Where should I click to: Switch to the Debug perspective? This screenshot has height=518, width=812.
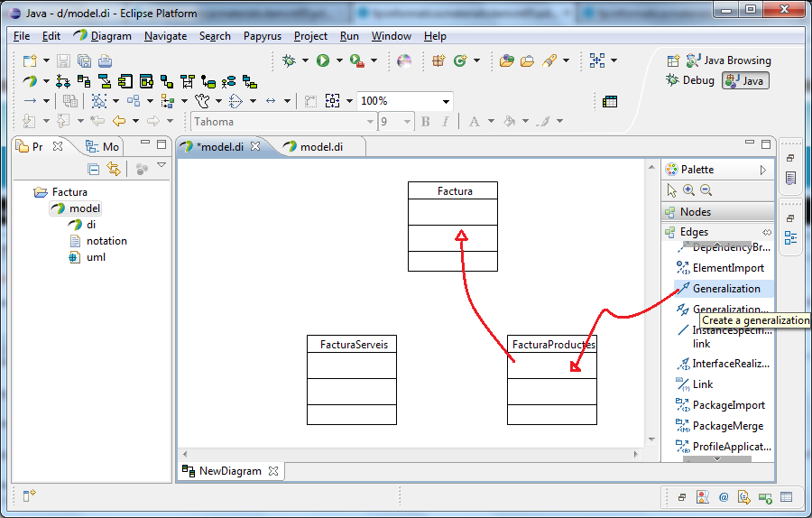pyautogui.click(x=690, y=81)
